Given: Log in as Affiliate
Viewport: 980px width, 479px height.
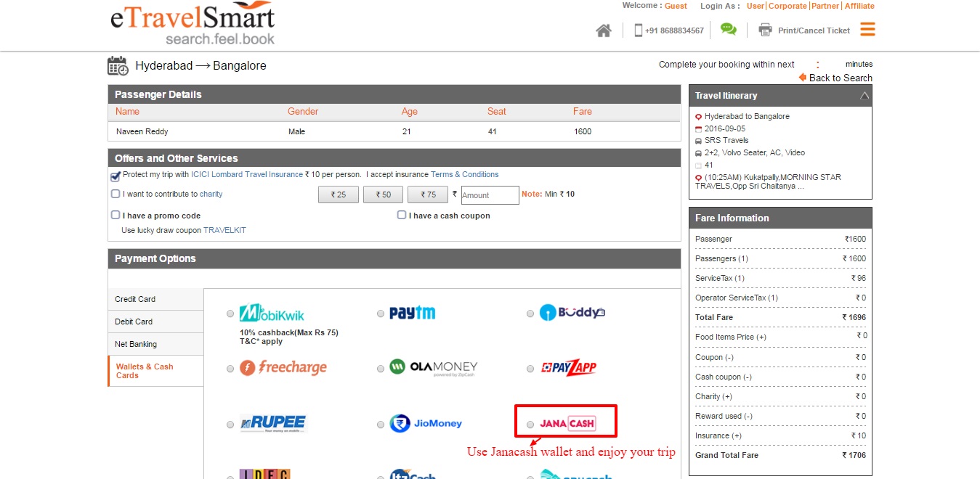Looking at the screenshot, I should pyautogui.click(x=859, y=6).
